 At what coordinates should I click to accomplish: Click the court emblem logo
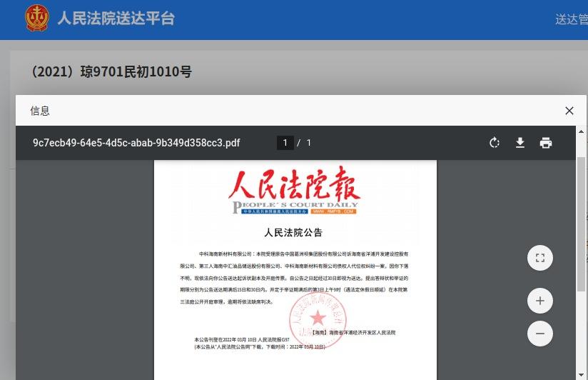(37, 18)
